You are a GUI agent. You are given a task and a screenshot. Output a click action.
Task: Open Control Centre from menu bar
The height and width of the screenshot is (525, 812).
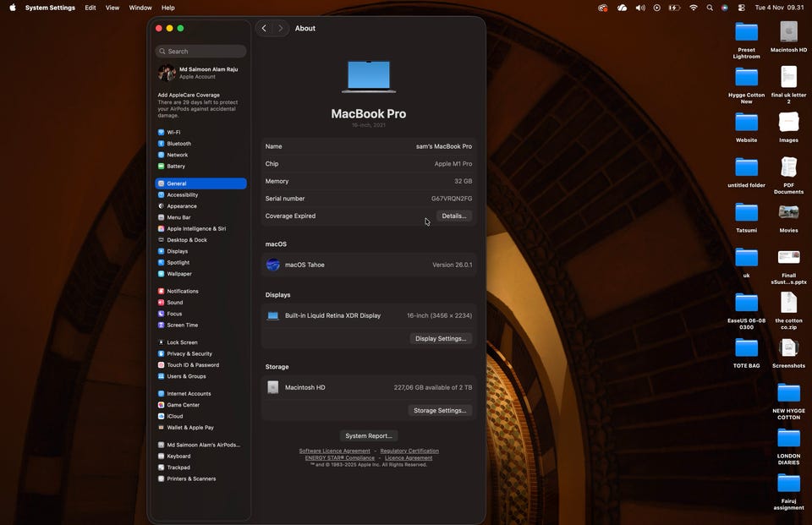pos(741,8)
